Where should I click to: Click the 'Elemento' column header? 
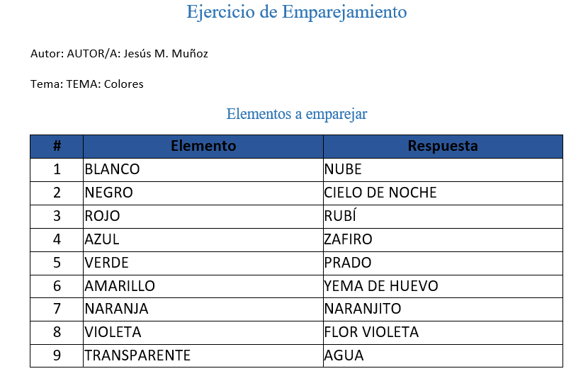click(x=203, y=146)
